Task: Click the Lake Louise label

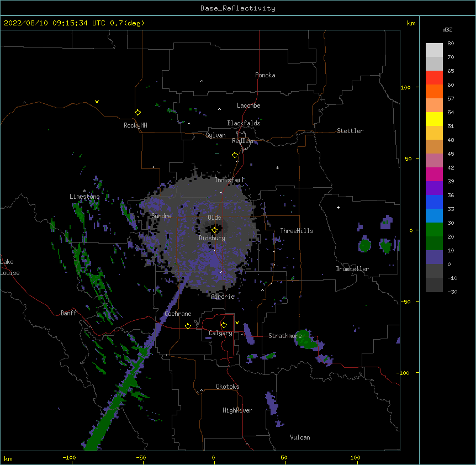Action: pos(10,267)
